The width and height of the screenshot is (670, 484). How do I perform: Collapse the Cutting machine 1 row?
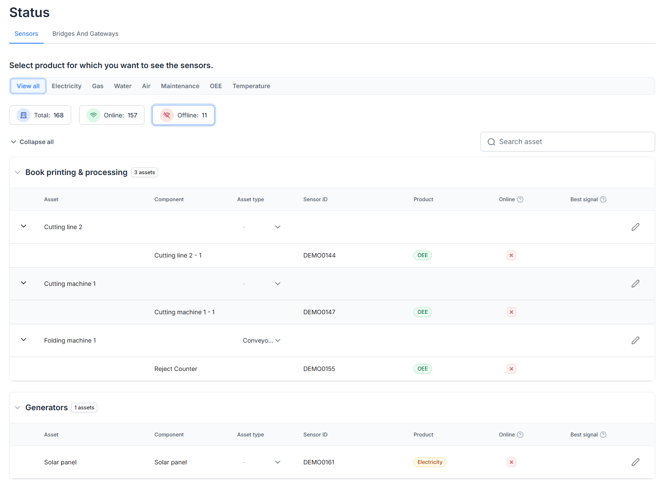24,283
